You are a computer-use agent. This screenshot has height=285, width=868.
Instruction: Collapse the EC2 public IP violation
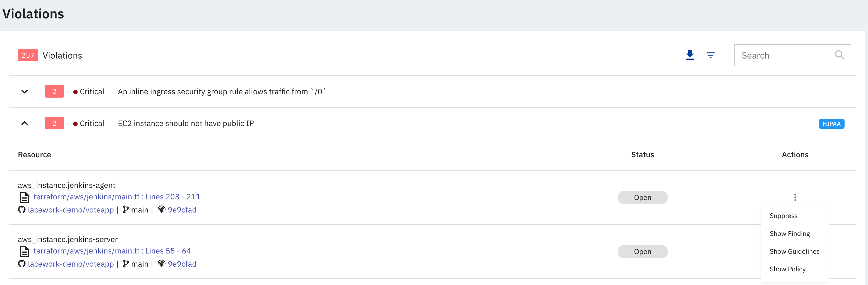[25, 124]
